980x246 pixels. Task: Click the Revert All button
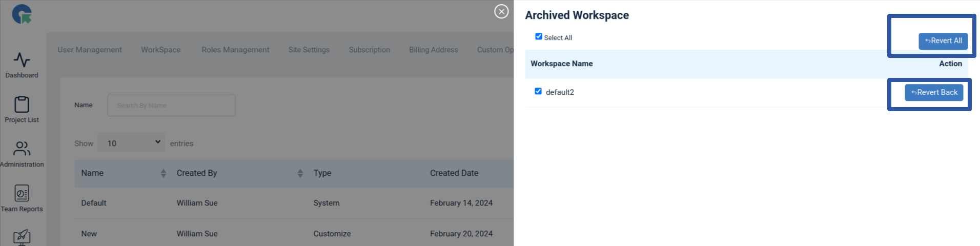943,41
